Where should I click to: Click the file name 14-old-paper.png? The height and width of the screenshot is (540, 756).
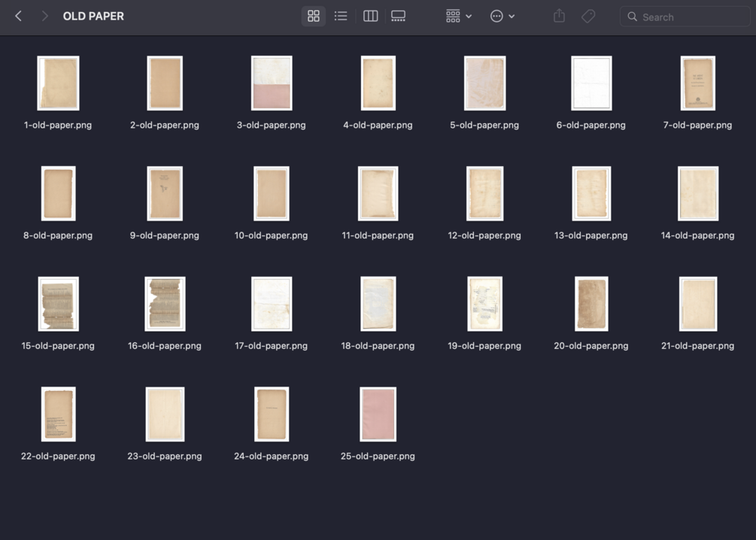[697, 235]
